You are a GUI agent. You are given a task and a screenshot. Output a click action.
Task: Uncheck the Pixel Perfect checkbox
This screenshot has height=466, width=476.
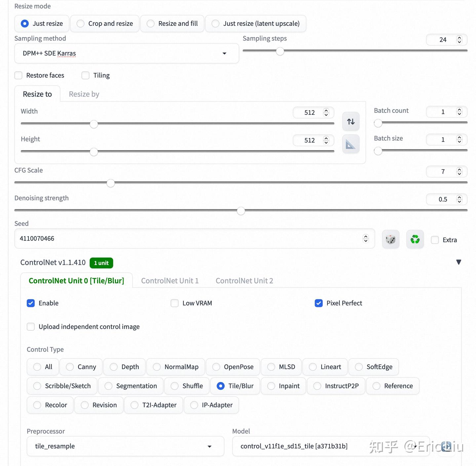pyautogui.click(x=319, y=303)
